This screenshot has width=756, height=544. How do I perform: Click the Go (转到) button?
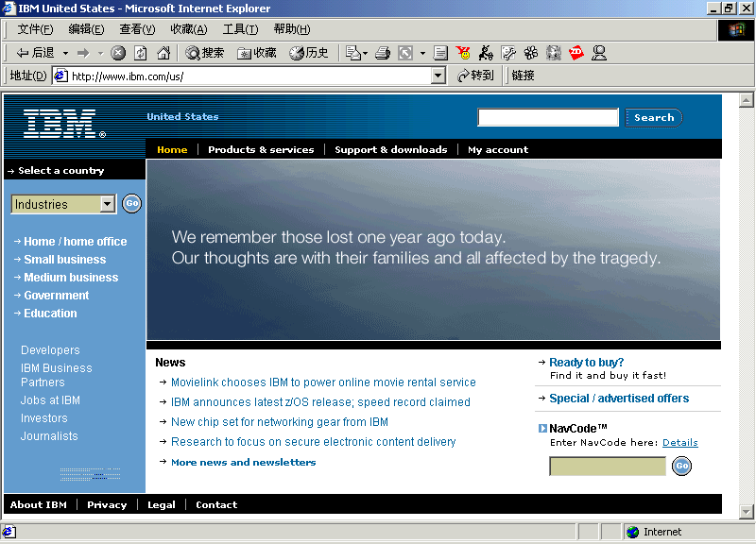[x=475, y=76]
